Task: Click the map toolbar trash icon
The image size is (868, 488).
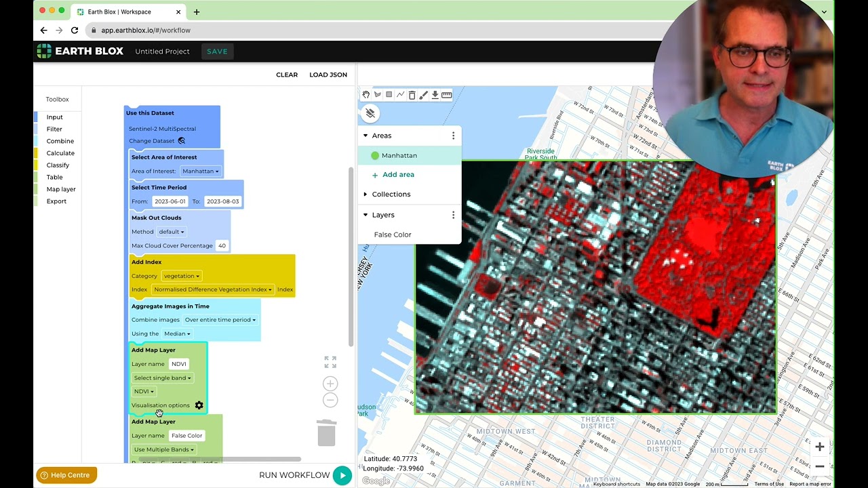Action: (412, 95)
